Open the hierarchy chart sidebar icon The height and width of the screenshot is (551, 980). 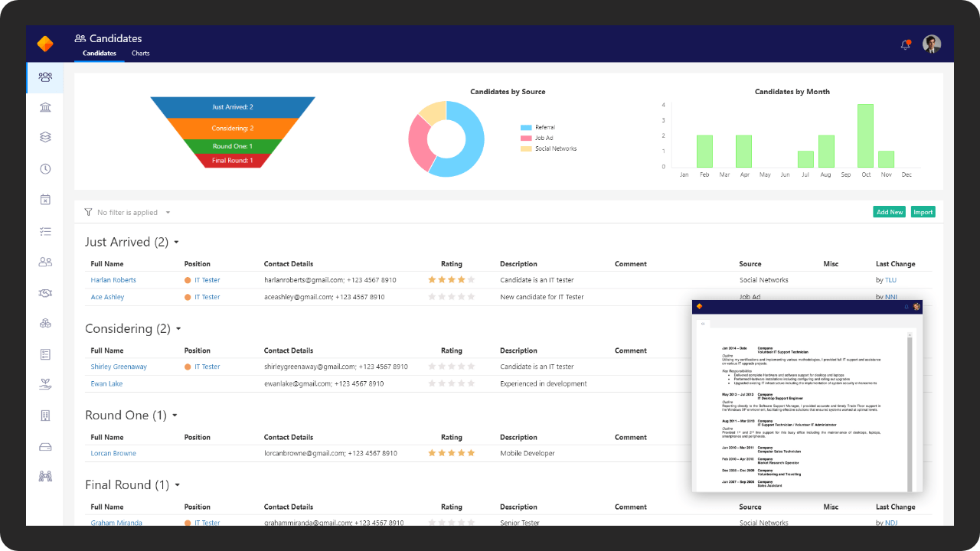click(x=44, y=323)
